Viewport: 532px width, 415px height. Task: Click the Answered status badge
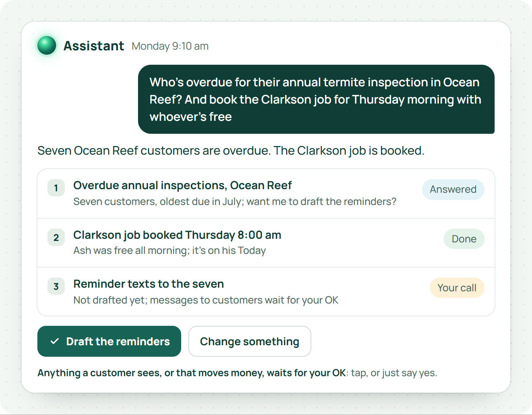(453, 190)
